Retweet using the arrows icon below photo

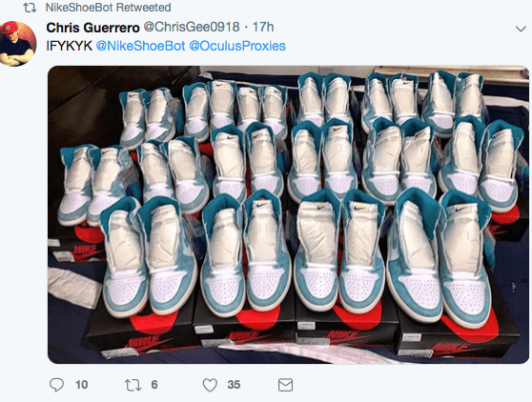point(133,385)
